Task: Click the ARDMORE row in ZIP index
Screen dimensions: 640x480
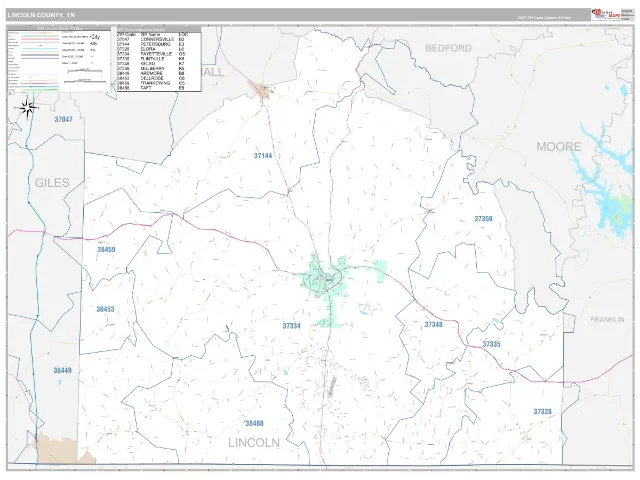Action: tap(151, 73)
